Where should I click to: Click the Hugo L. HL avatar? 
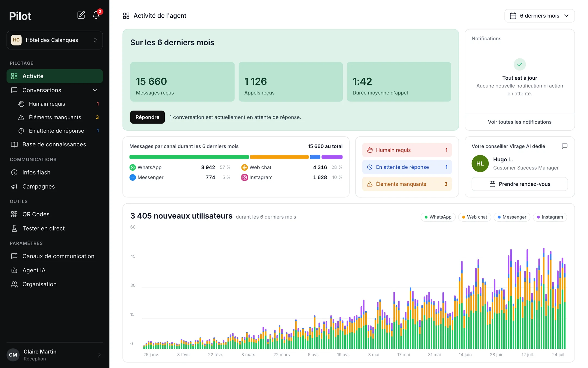tap(480, 164)
